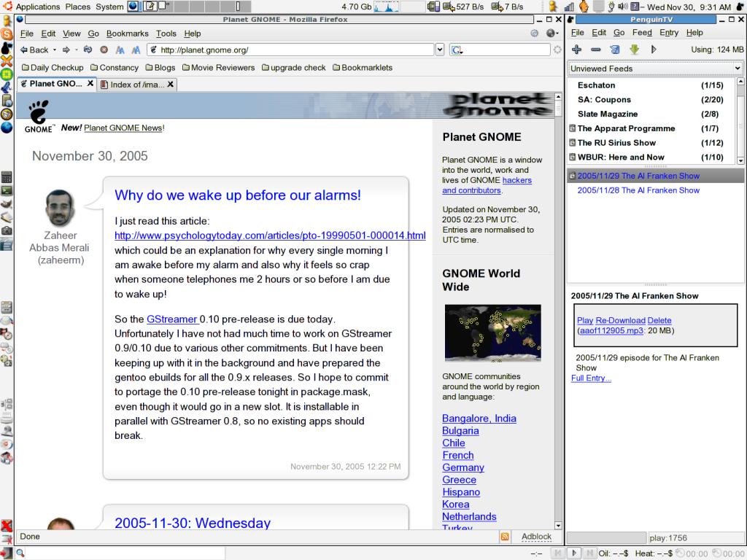Viewport: 747px width, 560px height.
Task: Open the URL bar history dropdown
Action: click(x=440, y=50)
